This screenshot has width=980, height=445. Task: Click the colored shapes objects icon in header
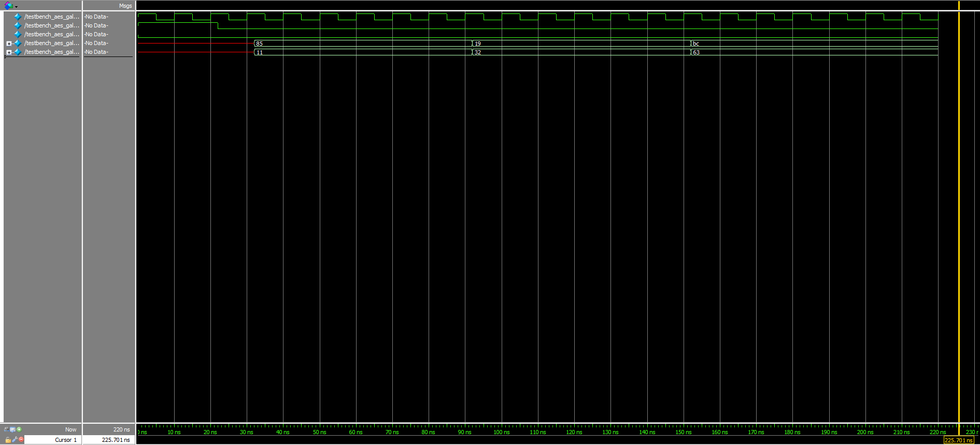pyautogui.click(x=8, y=6)
